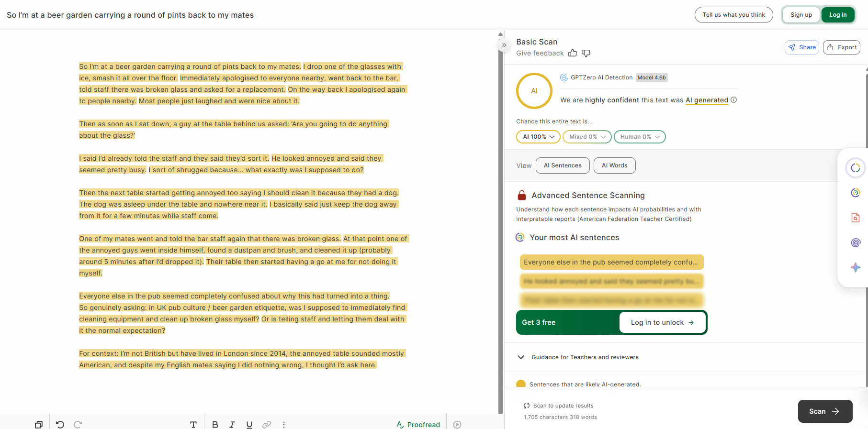Click the 'Advanced Sentence Scanning' heading

tap(588, 195)
